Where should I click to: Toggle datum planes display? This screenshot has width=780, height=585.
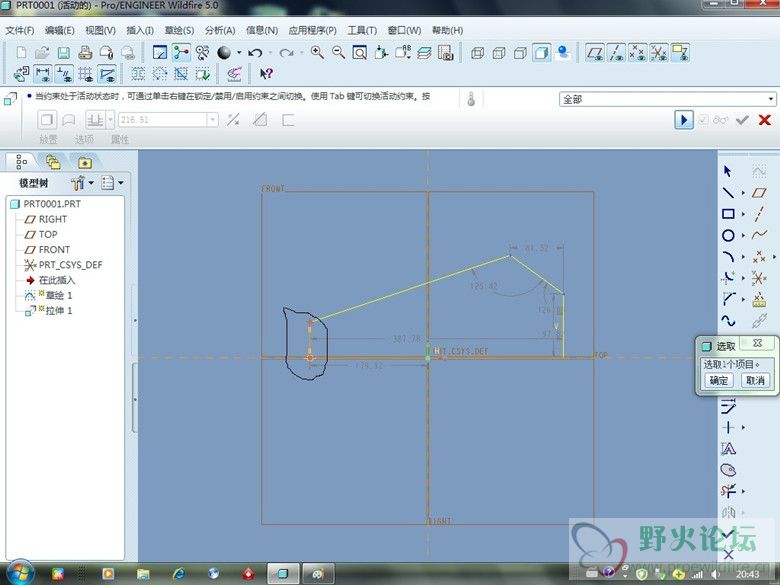pos(595,53)
